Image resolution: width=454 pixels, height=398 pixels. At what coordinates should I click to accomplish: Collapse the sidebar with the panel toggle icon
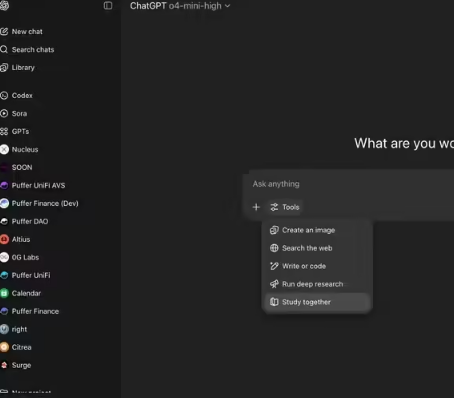click(108, 6)
